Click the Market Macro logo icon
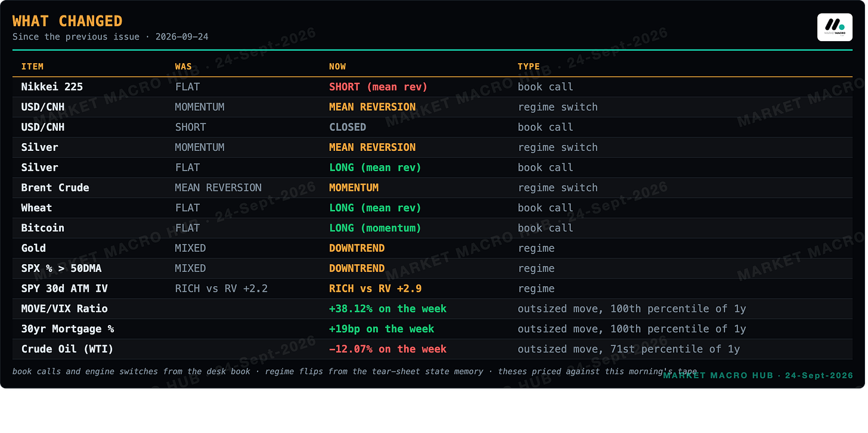 tap(835, 27)
